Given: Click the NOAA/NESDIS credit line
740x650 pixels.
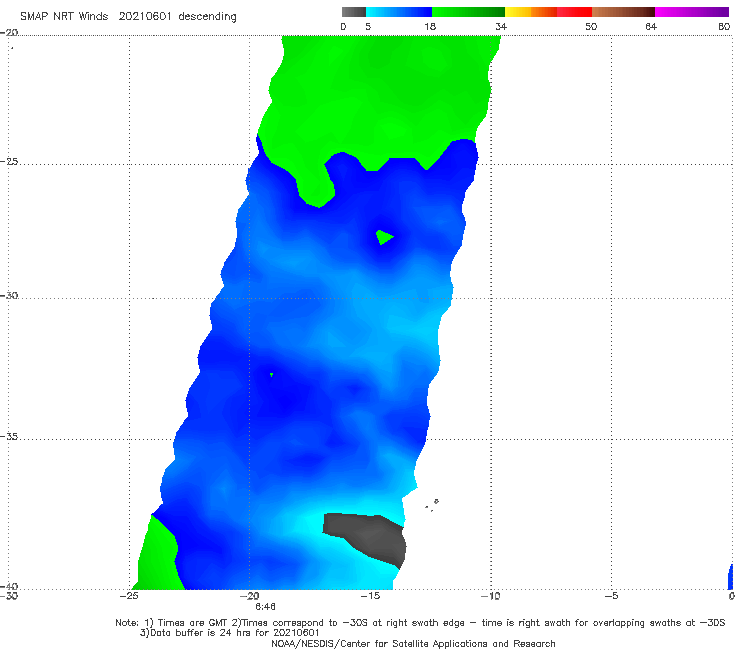Looking at the screenshot, I should tap(413, 644).
